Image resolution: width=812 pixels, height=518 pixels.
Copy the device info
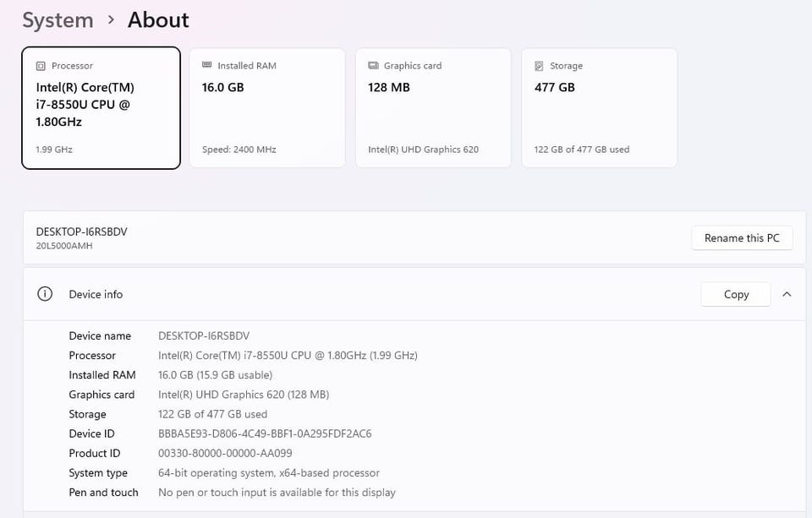point(736,294)
